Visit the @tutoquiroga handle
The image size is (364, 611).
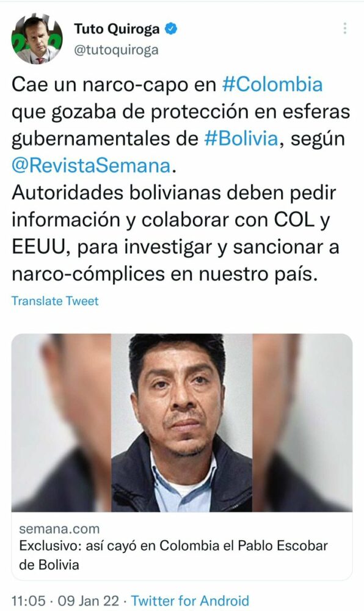(x=116, y=50)
